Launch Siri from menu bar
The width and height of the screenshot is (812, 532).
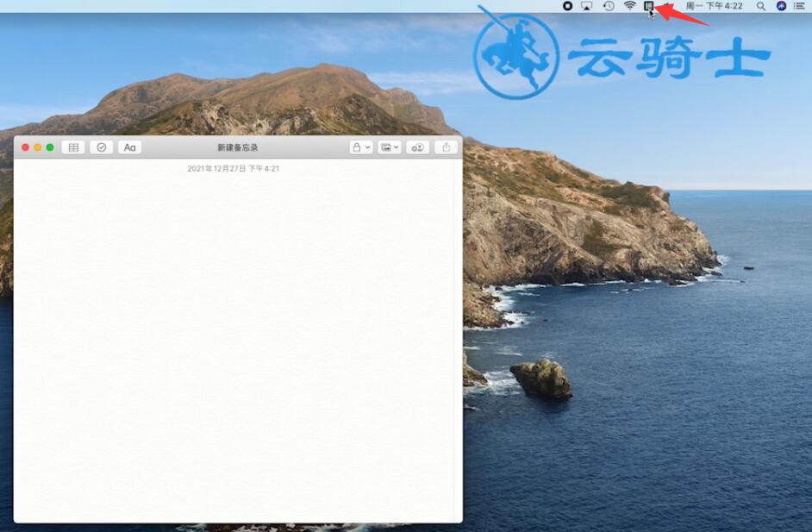(782, 6)
